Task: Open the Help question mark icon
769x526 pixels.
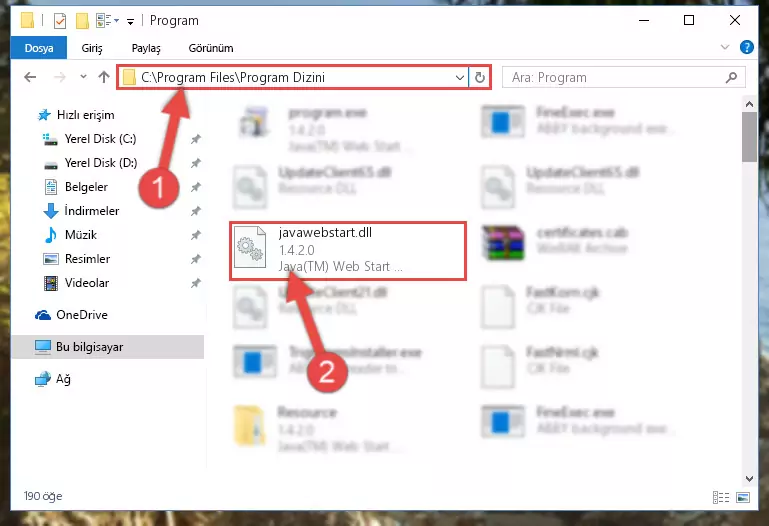Action: pyautogui.click(x=746, y=48)
